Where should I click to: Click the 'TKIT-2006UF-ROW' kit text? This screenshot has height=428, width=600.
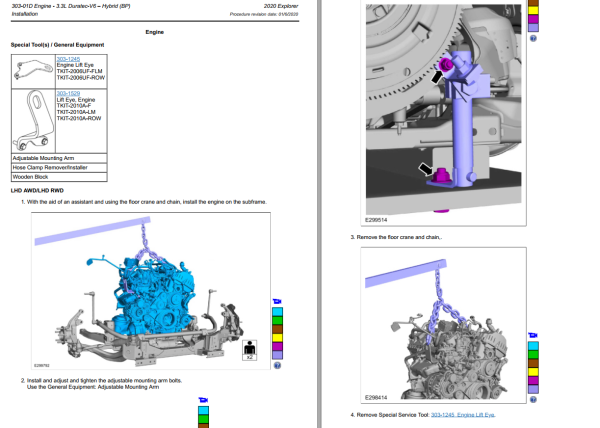coord(81,78)
